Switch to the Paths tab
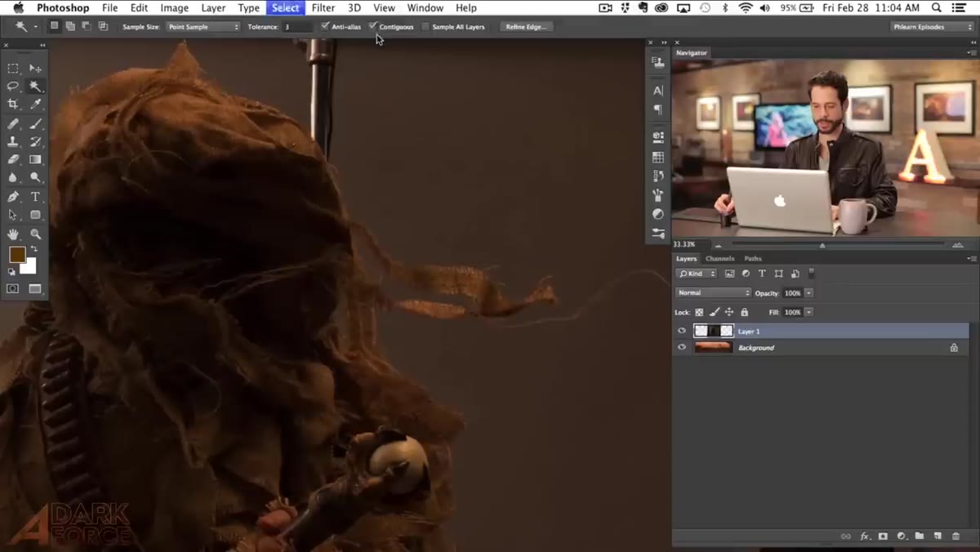The height and width of the screenshot is (552, 980). click(753, 258)
